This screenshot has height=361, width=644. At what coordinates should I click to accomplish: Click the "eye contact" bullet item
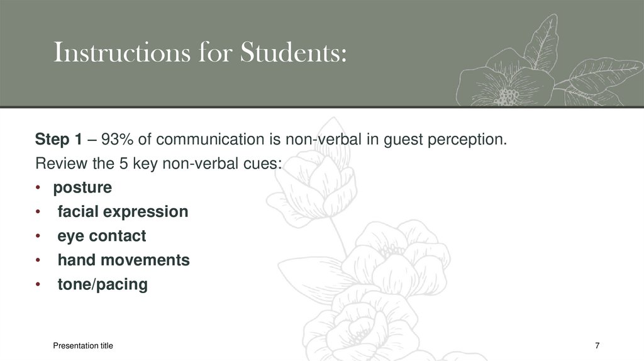(102, 236)
